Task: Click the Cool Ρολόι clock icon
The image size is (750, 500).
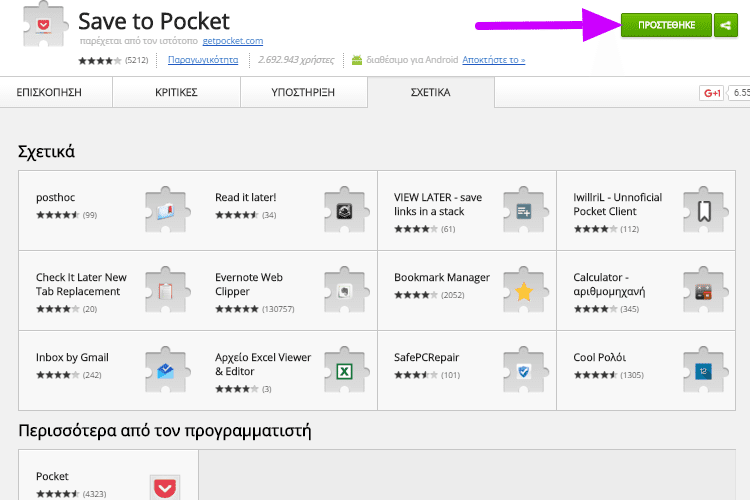Action: (704, 370)
